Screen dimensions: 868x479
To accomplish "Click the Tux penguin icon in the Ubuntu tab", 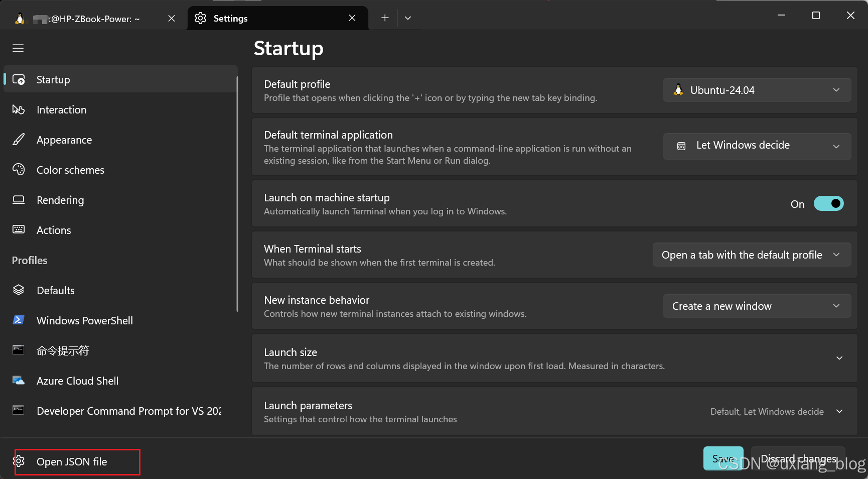I will (20, 19).
